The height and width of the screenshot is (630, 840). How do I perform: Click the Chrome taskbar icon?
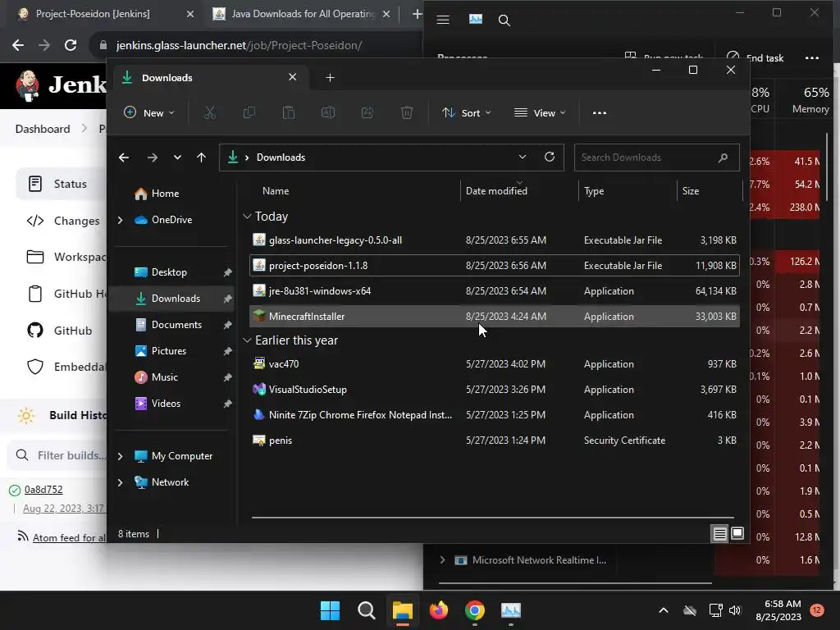(x=475, y=610)
